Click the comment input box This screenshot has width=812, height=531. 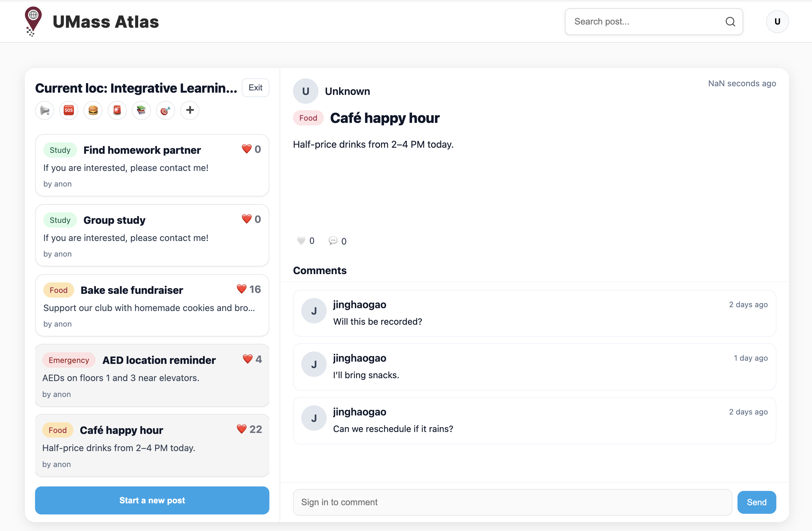tap(512, 502)
